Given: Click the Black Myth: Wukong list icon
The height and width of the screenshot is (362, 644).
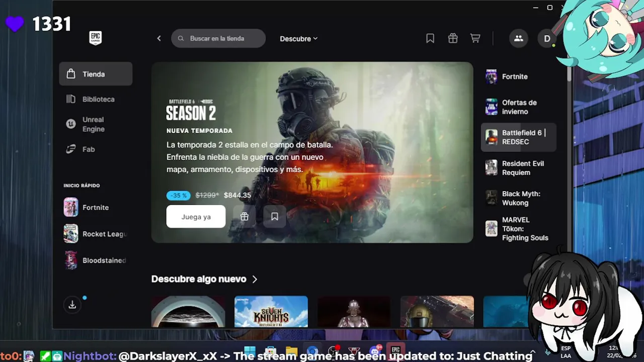Looking at the screenshot, I should [x=491, y=198].
